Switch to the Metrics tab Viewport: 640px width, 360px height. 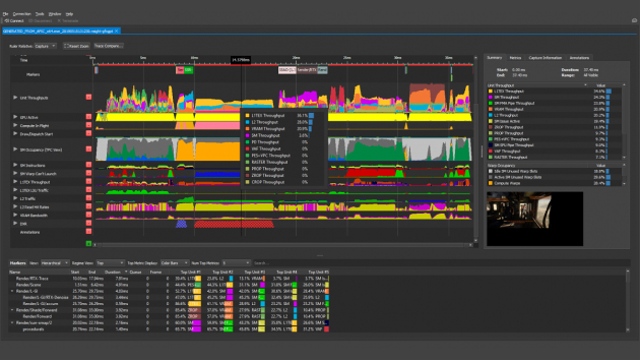click(515, 58)
